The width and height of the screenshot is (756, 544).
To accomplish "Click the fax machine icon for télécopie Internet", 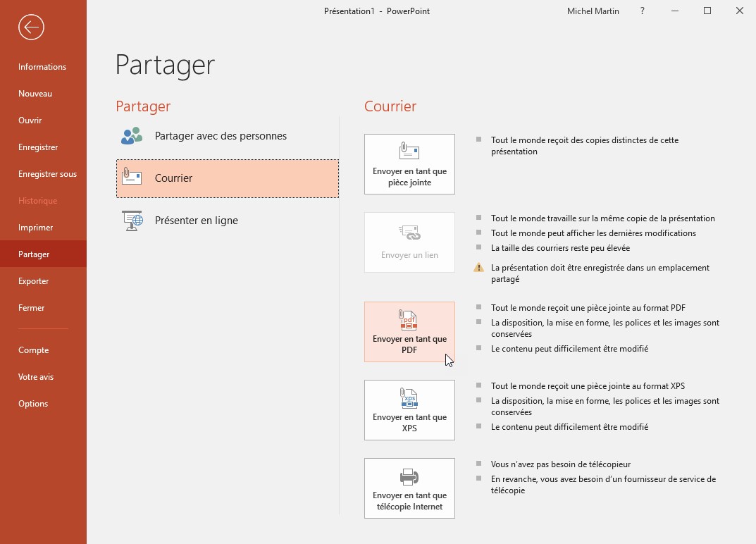I will point(409,477).
